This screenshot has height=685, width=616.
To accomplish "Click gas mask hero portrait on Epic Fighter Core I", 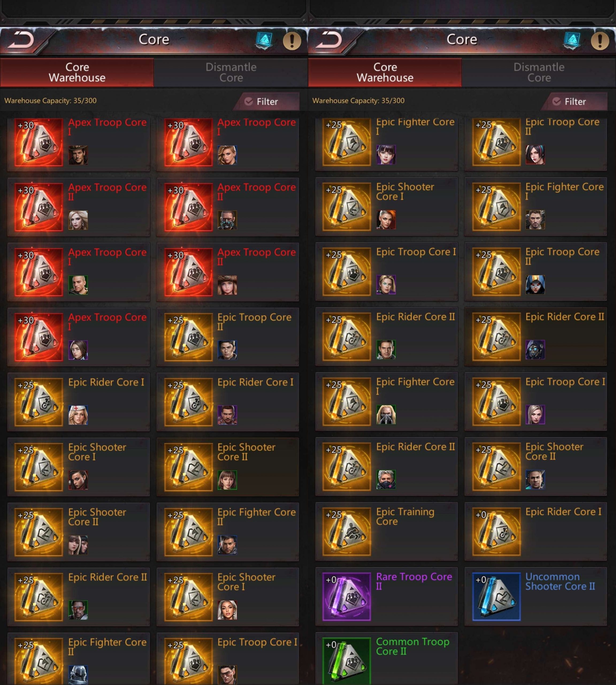I will coord(386,414).
